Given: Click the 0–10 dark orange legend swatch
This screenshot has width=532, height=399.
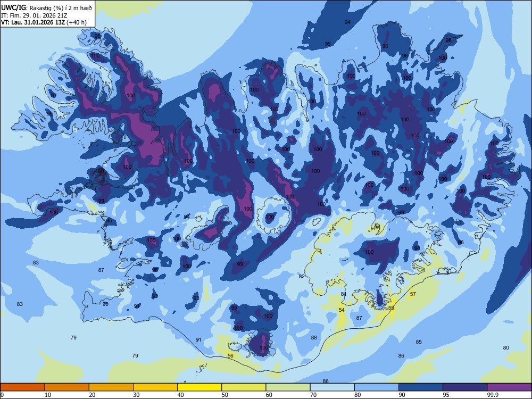Looking at the screenshot, I should coord(22,387).
